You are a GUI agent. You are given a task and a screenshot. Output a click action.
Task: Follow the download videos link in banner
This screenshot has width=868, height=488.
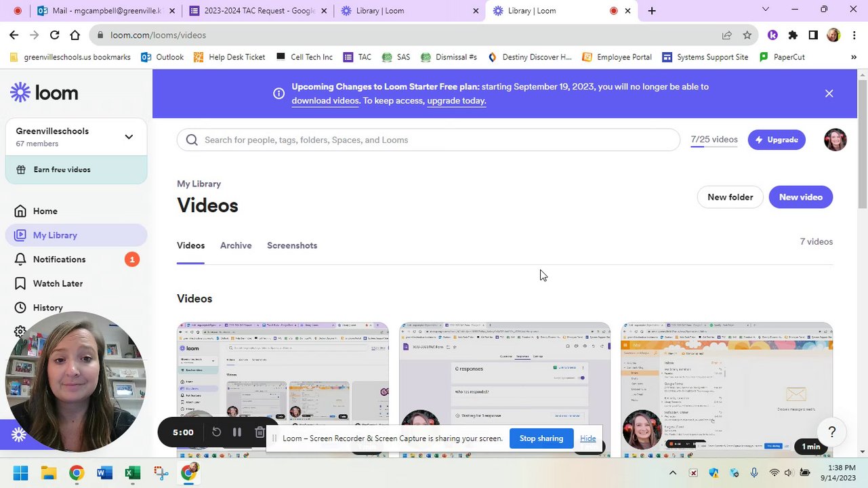point(325,100)
